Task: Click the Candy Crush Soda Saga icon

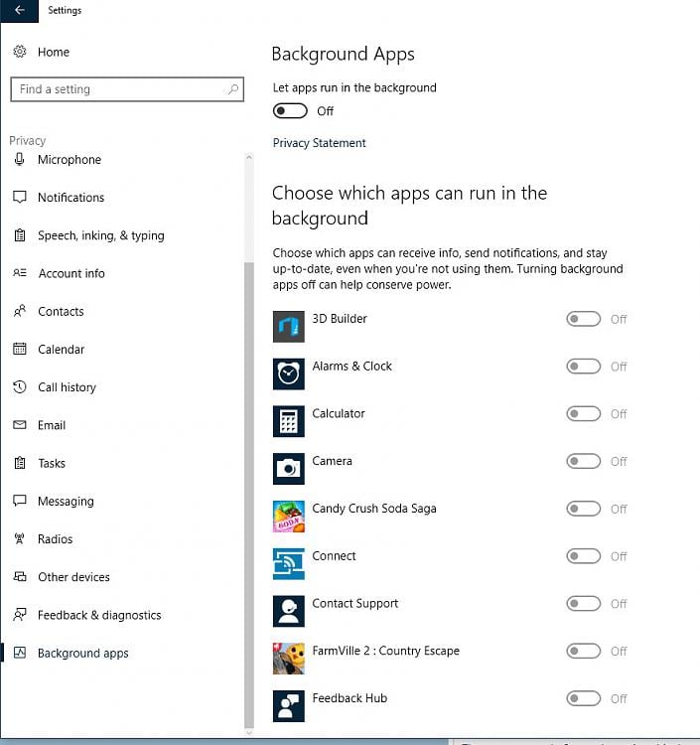Action: [288, 517]
